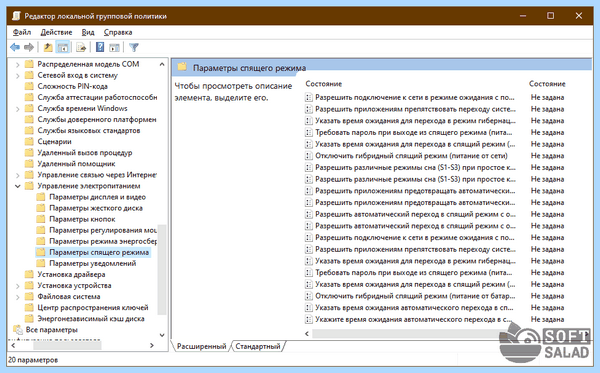Image resolution: width=600 pixels, height=373 pixels.
Task: Select Параметры дисплея и видео
Action: 98,197
